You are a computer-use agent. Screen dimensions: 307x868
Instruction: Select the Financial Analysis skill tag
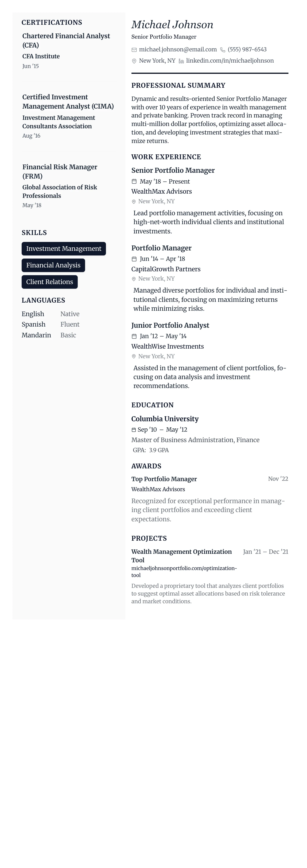(x=53, y=265)
